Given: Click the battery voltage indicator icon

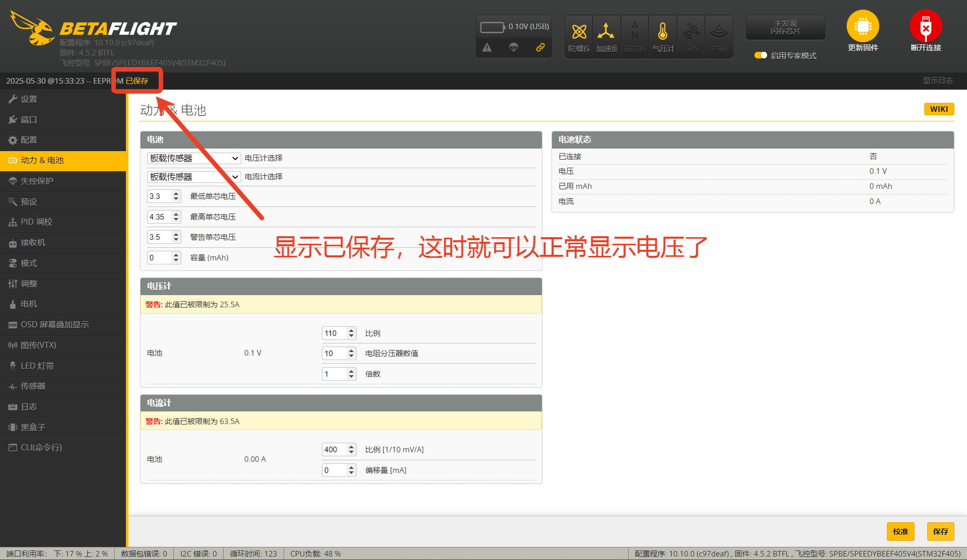Looking at the screenshot, I should [x=493, y=27].
